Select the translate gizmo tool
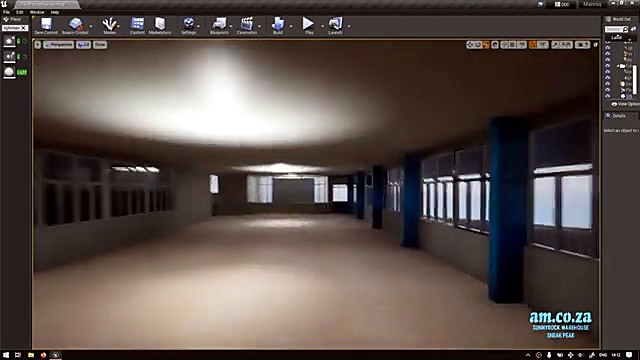The image size is (640, 360). pyautogui.click(x=470, y=45)
